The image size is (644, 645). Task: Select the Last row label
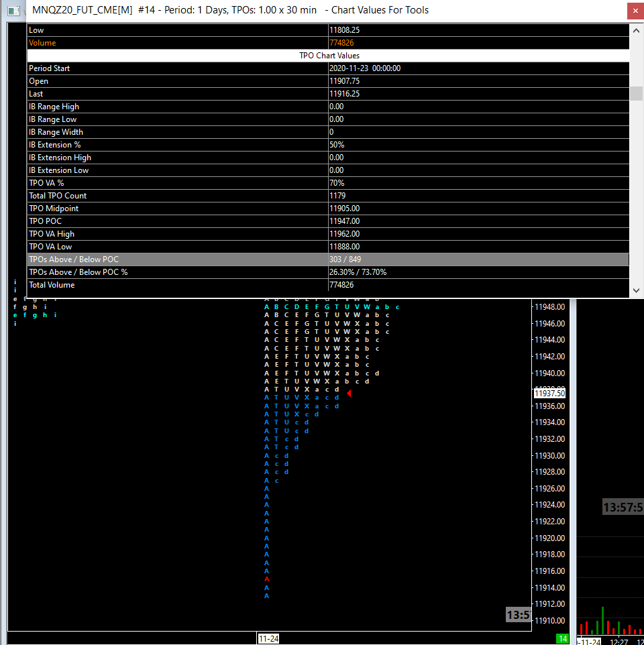coord(36,94)
